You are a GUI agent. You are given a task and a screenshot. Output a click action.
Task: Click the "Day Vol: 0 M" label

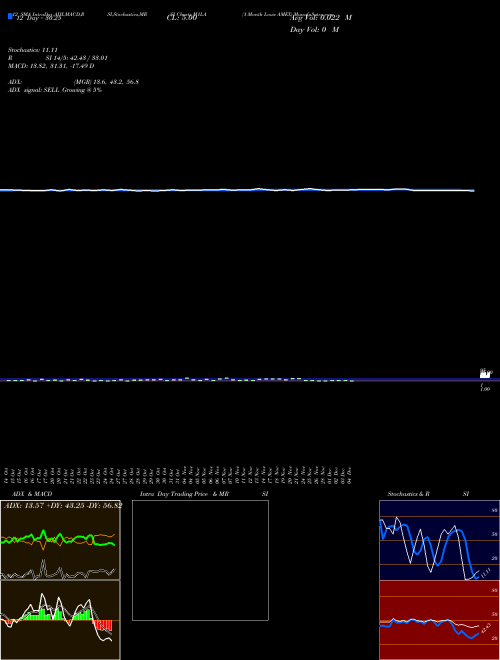(314, 30)
